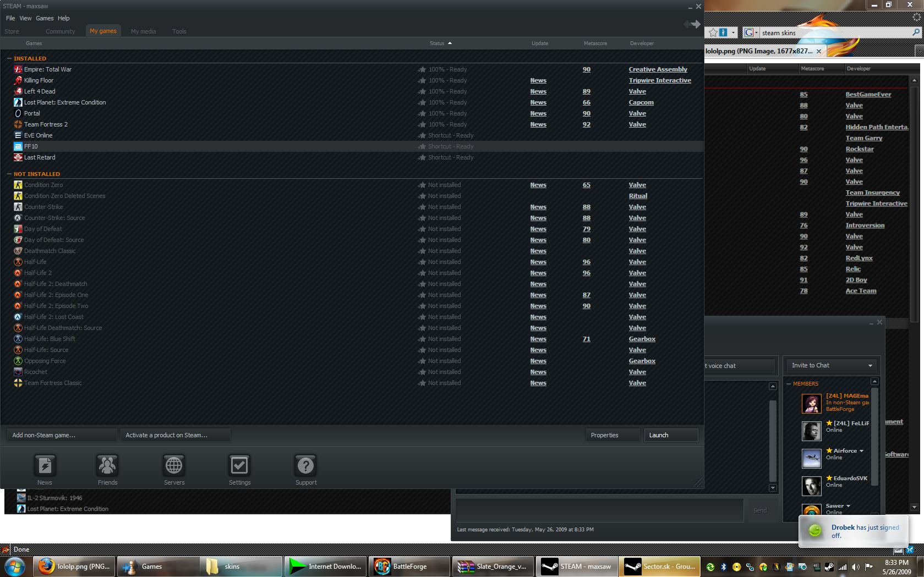
Task: Open the Steam Help menu
Action: [x=64, y=18]
